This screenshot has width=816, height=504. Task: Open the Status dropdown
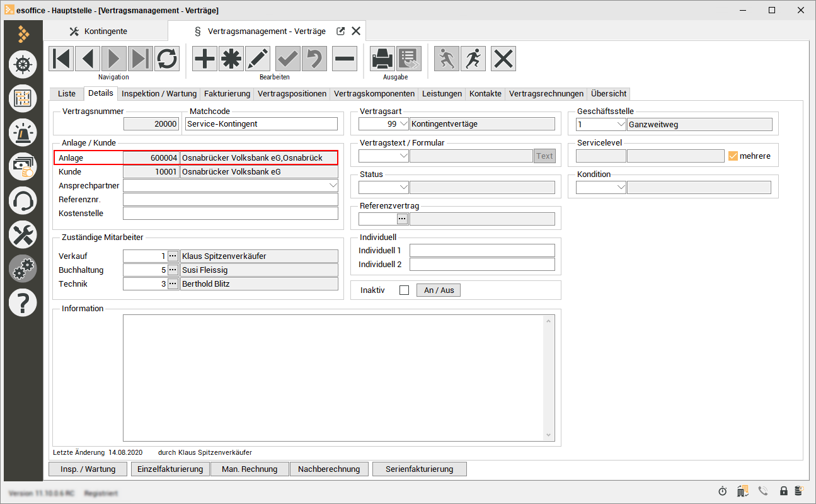[403, 187]
